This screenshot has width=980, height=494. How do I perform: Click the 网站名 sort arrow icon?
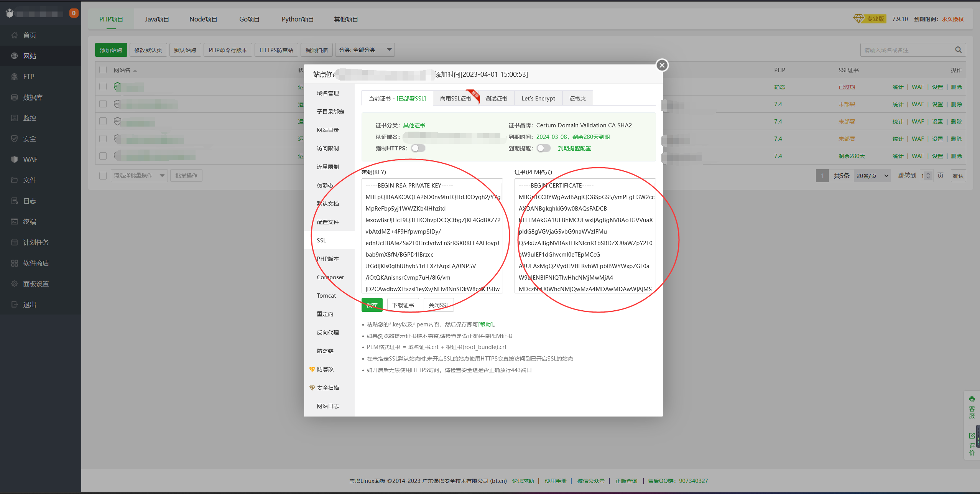coord(135,71)
